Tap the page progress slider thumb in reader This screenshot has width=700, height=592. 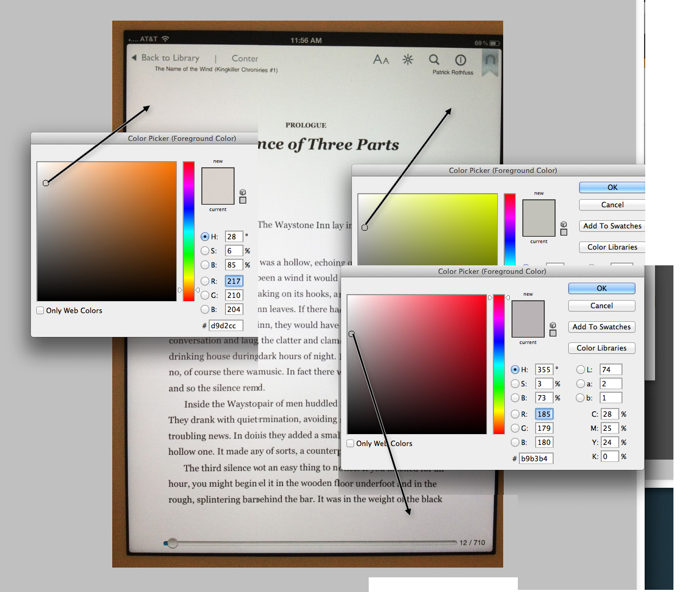(x=172, y=543)
